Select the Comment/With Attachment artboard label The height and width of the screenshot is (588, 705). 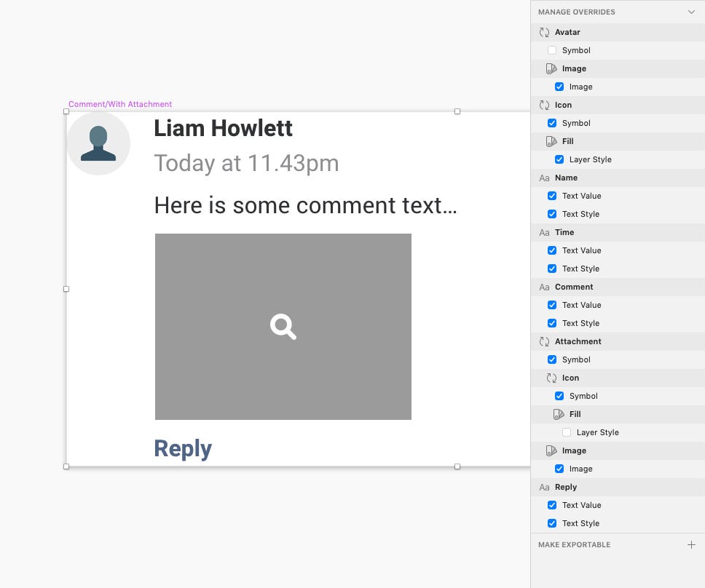click(120, 104)
